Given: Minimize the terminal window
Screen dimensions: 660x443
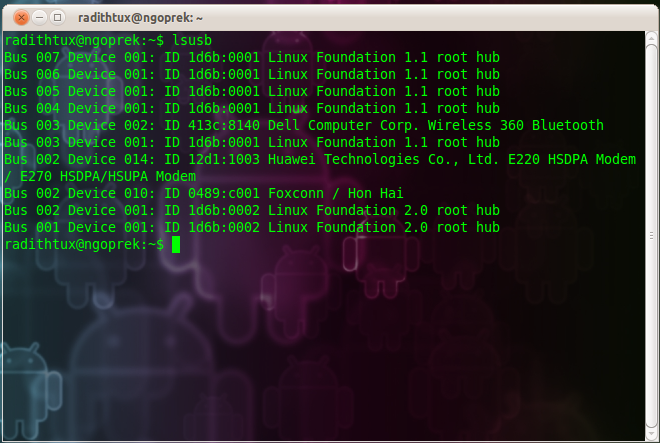Looking at the screenshot, I should tap(39, 17).
